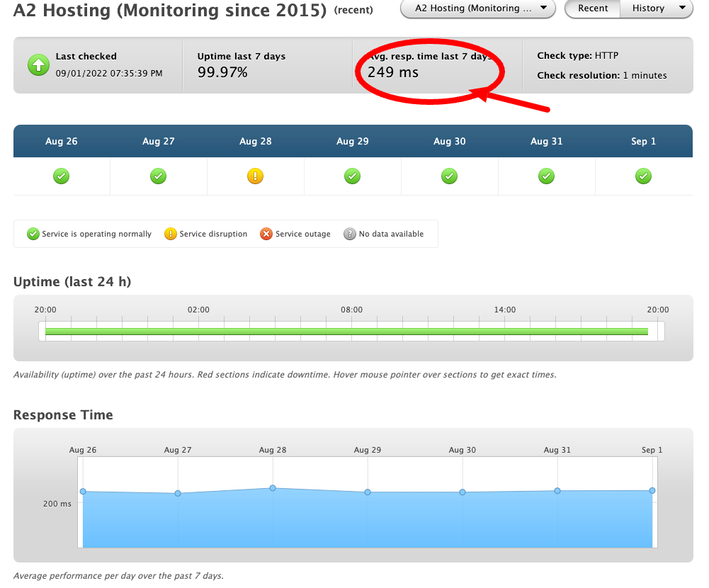The image size is (709, 588).
Task: Click the legend's red outage icon
Action: click(266, 234)
